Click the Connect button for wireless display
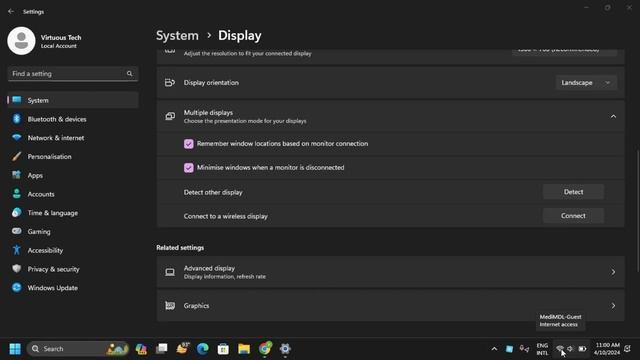Image resolution: width=640 pixels, height=360 pixels. tap(573, 216)
